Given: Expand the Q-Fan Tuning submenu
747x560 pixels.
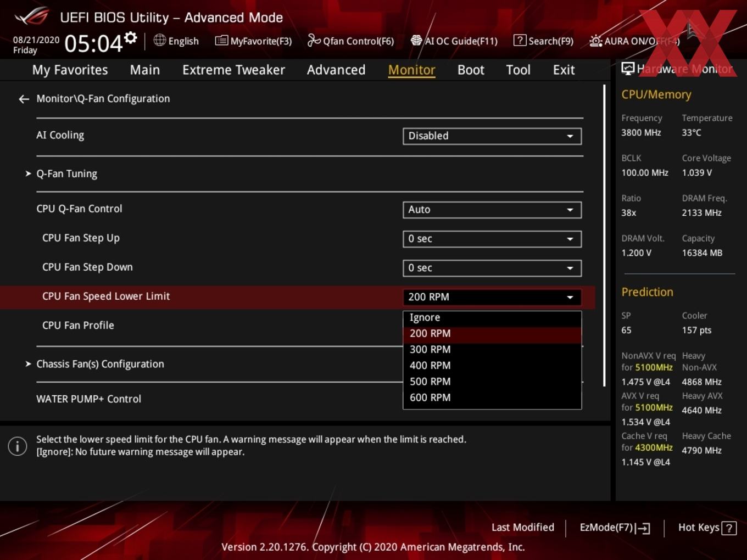Looking at the screenshot, I should [66, 173].
